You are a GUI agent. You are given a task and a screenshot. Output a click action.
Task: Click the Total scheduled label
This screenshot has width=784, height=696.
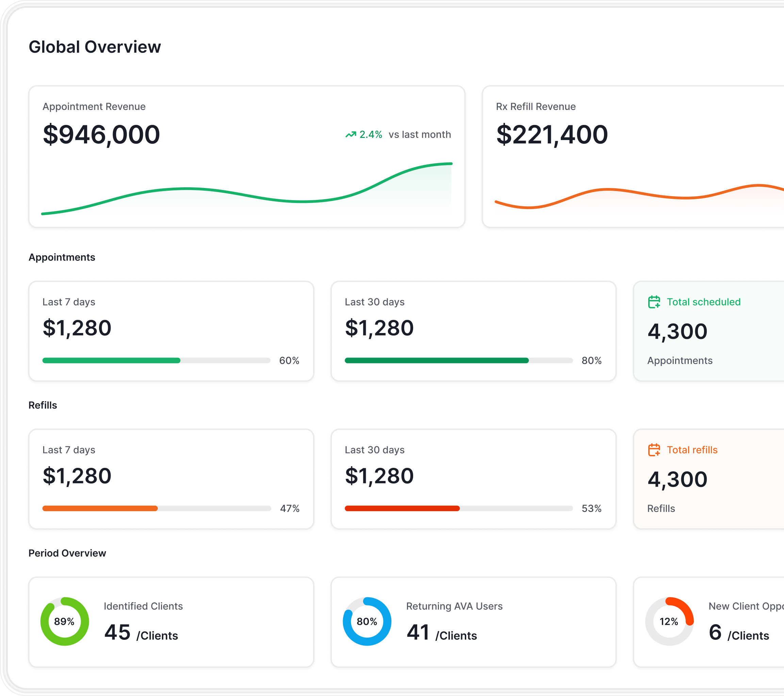(x=703, y=302)
